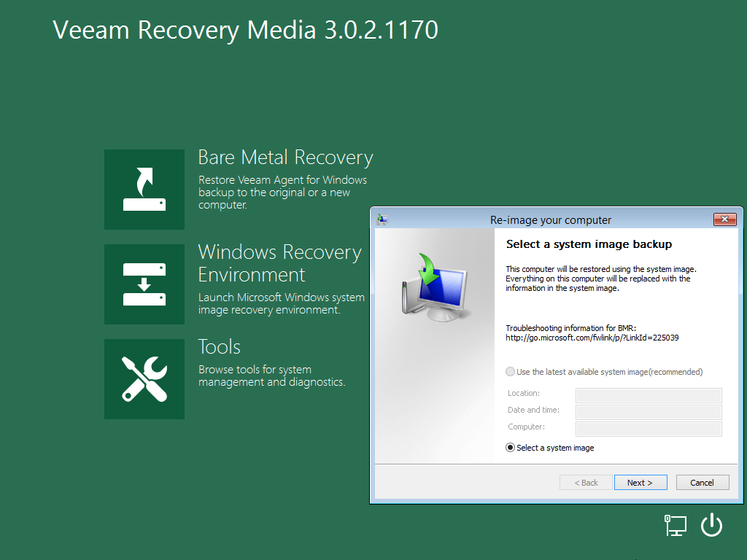Screen dimensions: 747x560
Task: Open the Bare Metal Recovery tile icon
Action: (x=144, y=190)
